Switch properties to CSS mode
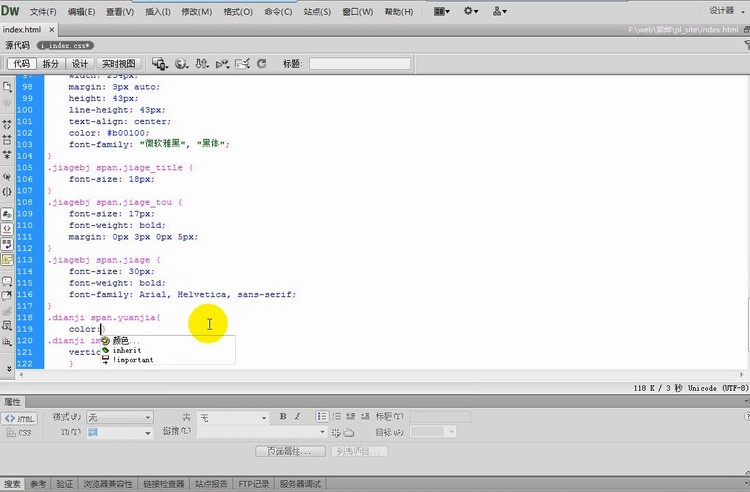This screenshot has width=750, height=492. coord(19,433)
